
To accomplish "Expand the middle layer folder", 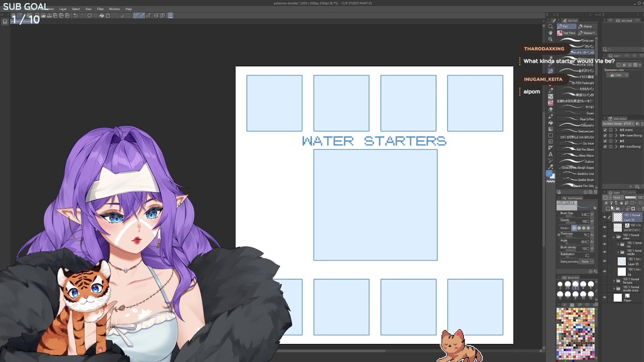I will 618,251.
